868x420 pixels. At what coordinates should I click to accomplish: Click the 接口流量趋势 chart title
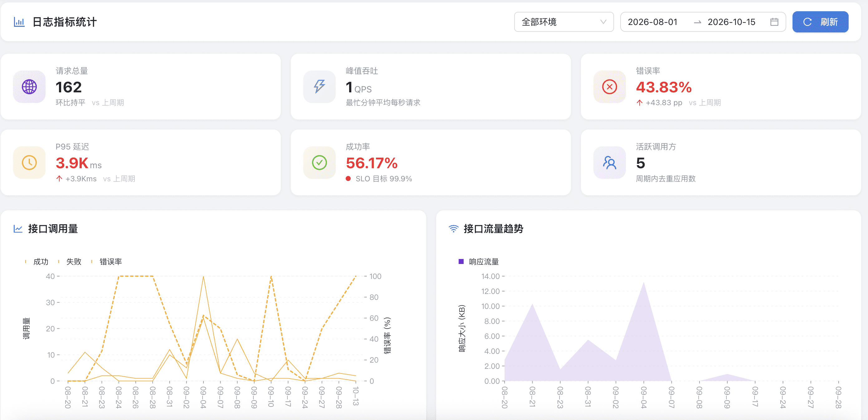493,229
